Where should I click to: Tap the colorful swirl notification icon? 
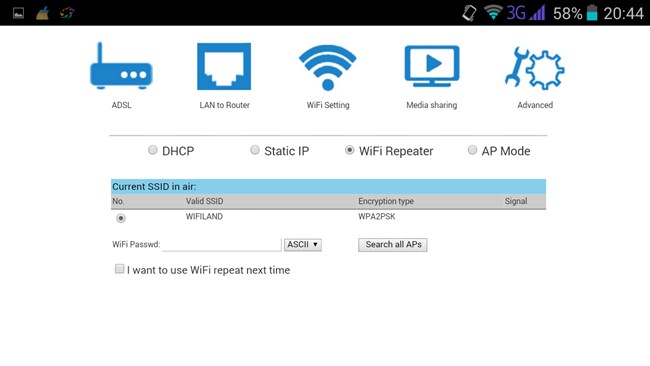coord(67,13)
